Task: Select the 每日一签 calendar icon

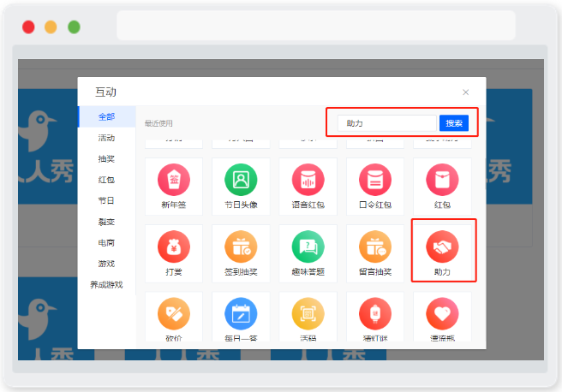Action: 241,313
